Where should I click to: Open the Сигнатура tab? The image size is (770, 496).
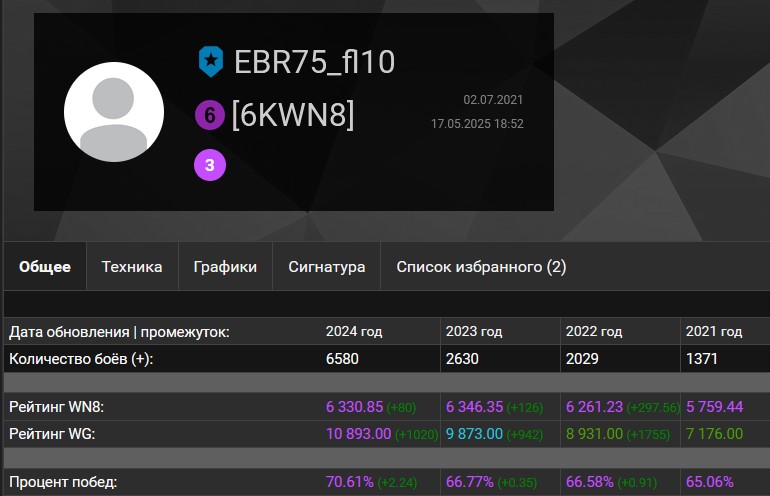[326, 267]
